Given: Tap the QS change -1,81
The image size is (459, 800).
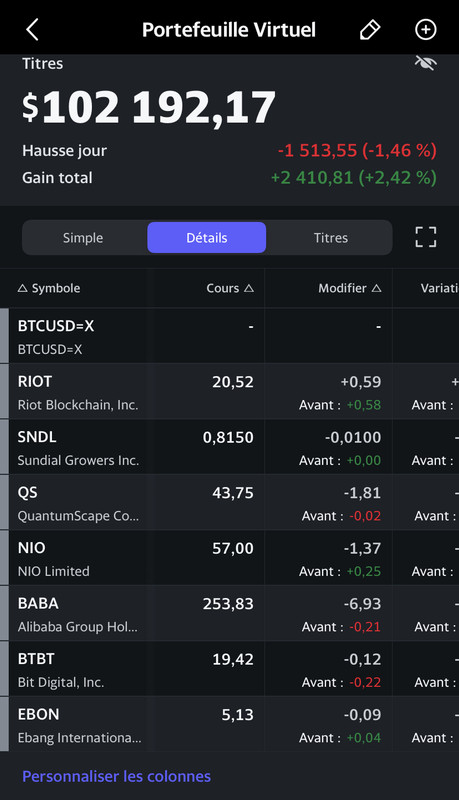Looking at the screenshot, I should 362,493.
